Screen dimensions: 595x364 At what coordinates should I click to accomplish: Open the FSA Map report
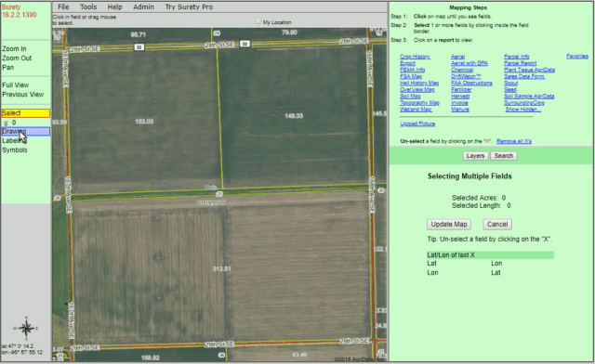pyautogui.click(x=411, y=76)
